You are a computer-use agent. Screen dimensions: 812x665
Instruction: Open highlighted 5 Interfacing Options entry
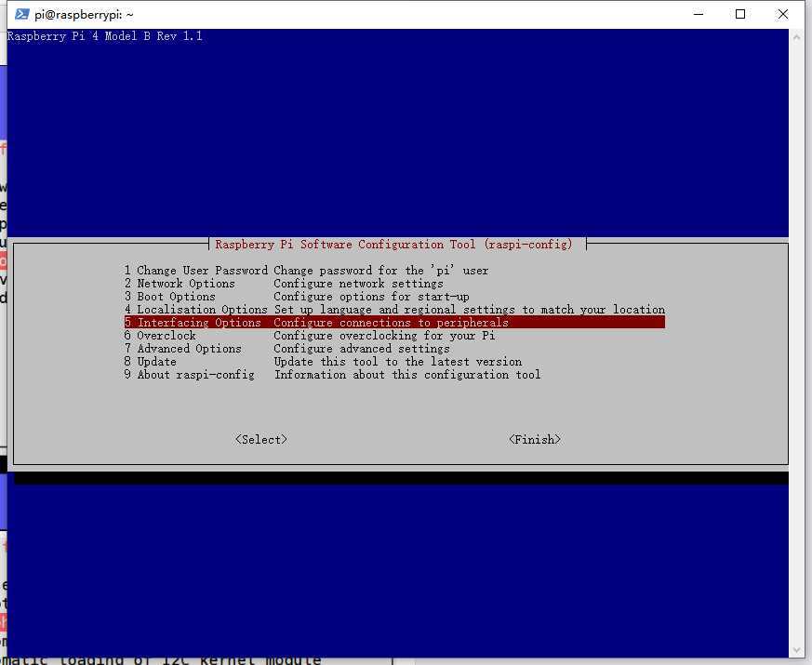coord(394,322)
